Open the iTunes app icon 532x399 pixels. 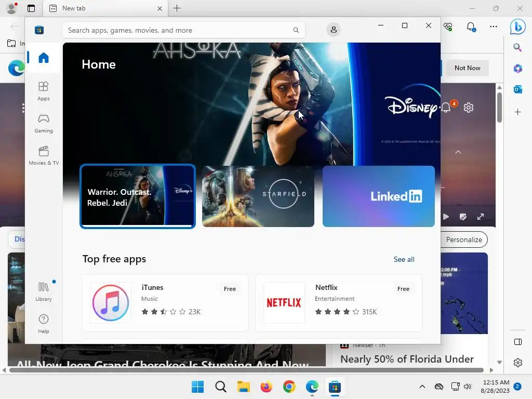(x=111, y=303)
